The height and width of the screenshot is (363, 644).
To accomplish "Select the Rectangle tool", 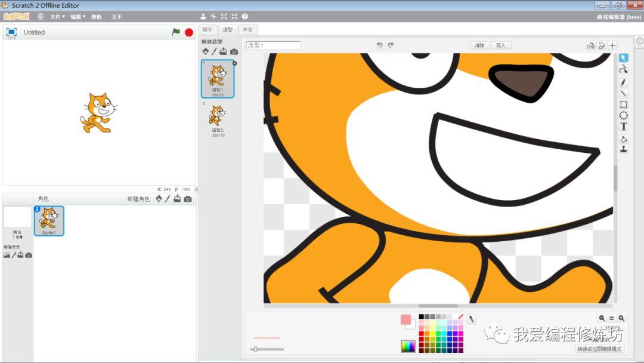I will click(x=624, y=104).
